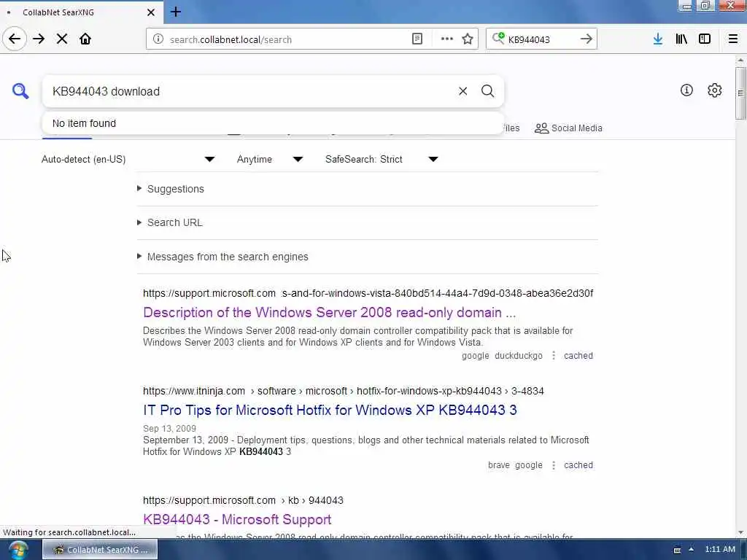
Task: Open Description of the Windows Server 2008 result
Action: [329, 313]
